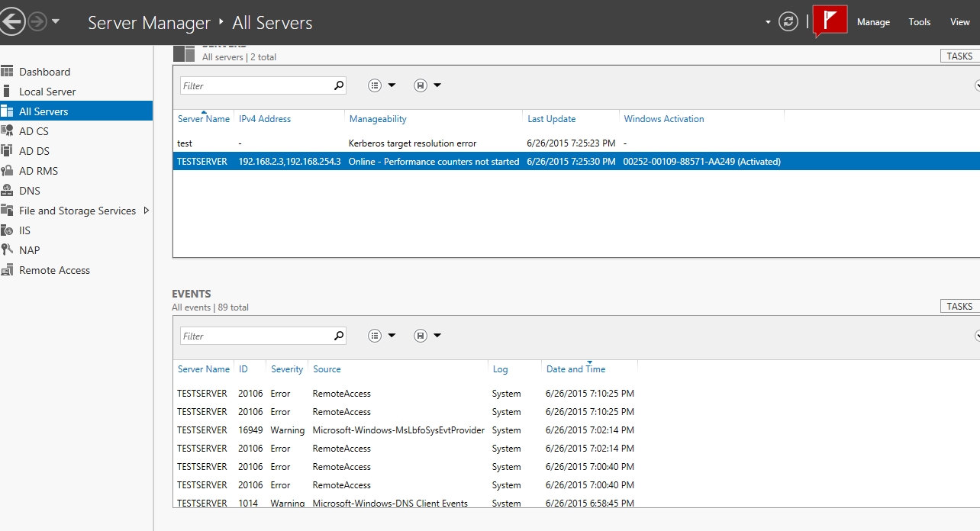This screenshot has width=980, height=531.
Task: Open navigation history dropdown arrow
Action: pyautogui.click(x=56, y=22)
